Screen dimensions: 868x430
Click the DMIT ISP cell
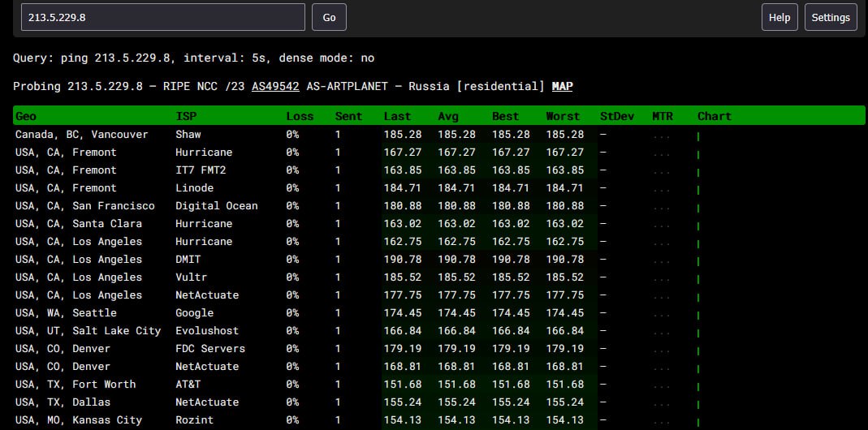click(188, 259)
